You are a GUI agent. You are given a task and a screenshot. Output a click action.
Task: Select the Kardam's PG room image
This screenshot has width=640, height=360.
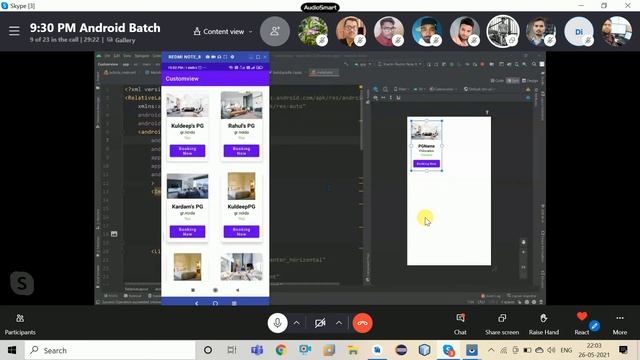click(x=187, y=186)
